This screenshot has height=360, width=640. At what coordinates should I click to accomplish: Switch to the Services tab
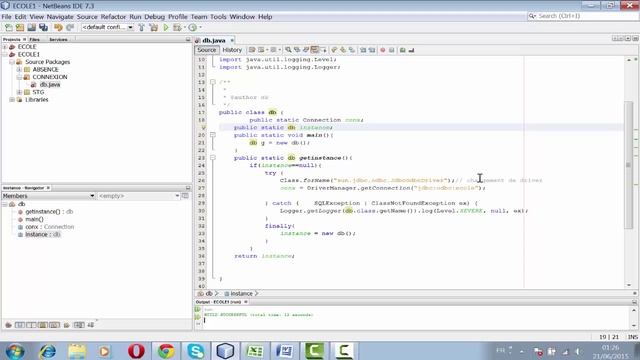[58, 40]
